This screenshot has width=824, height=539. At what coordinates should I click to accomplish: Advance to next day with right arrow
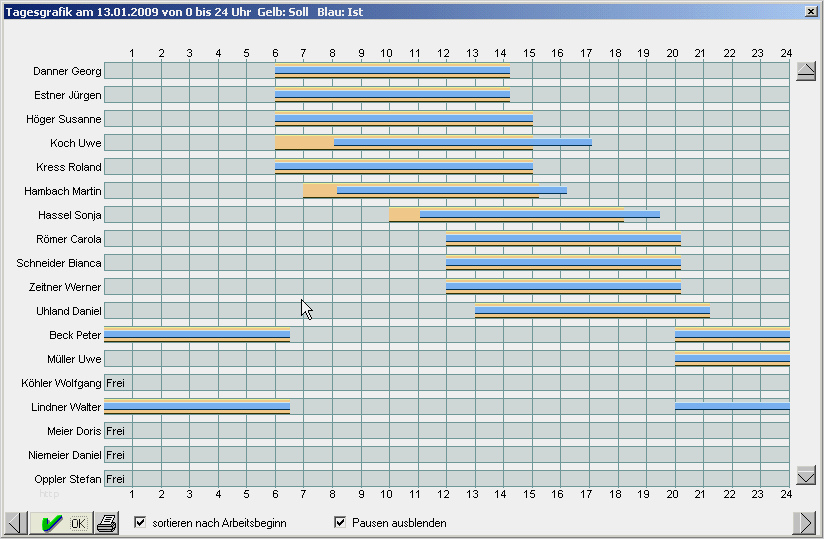(x=804, y=523)
